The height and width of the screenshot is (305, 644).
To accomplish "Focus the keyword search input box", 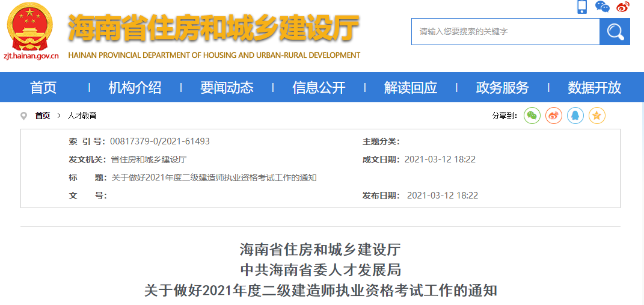I will (505, 31).
